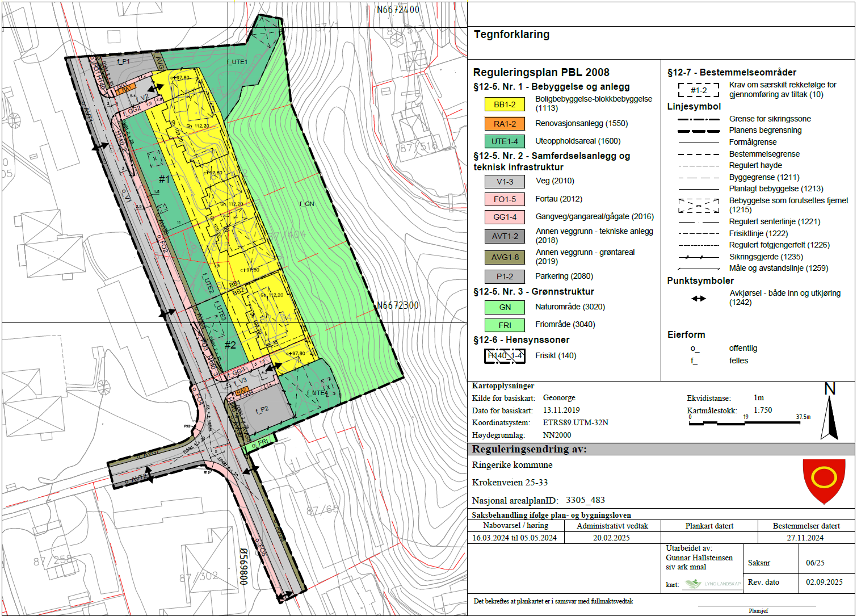Select the H140 Frisikt legend symbol

pyautogui.click(x=505, y=356)
